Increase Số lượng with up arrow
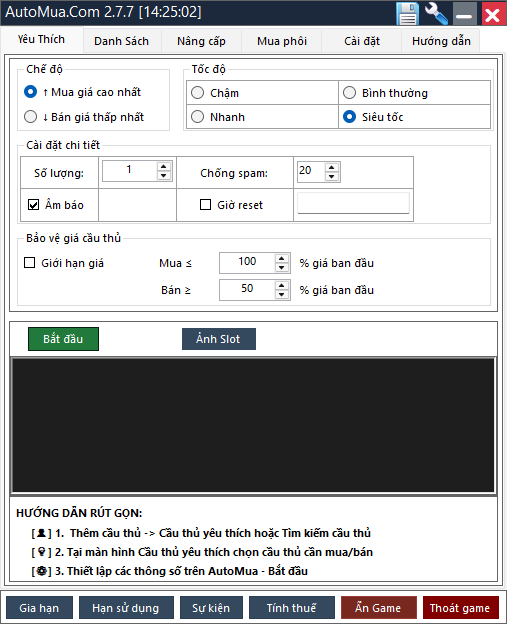507x624 pixels. pyautogui.click(x=164, y=166)
